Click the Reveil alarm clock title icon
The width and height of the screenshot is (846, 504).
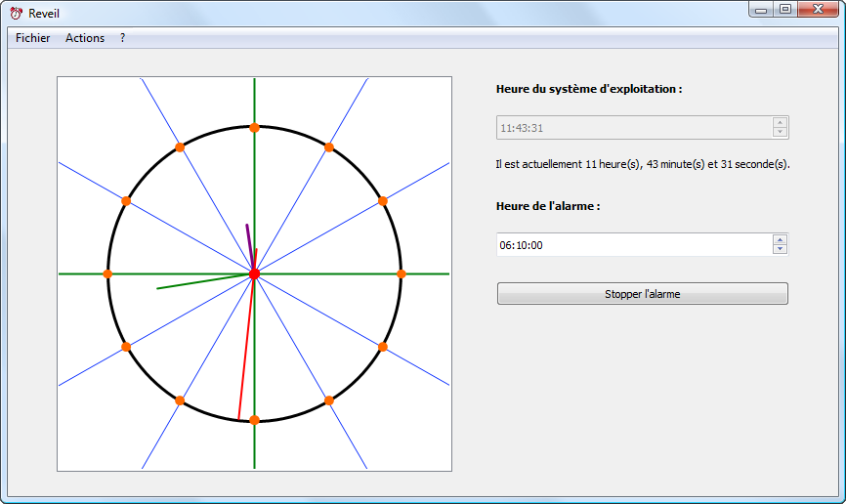16,14
